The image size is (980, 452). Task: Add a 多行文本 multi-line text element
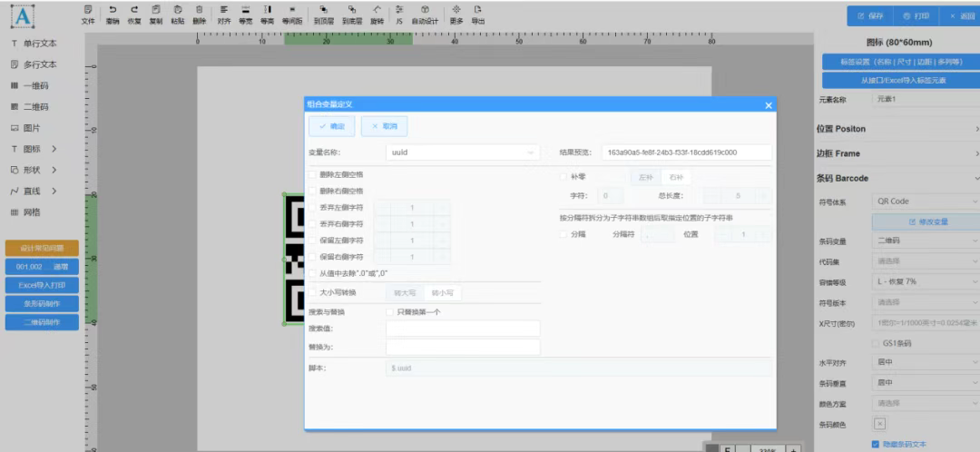click(x=34, y=65)
